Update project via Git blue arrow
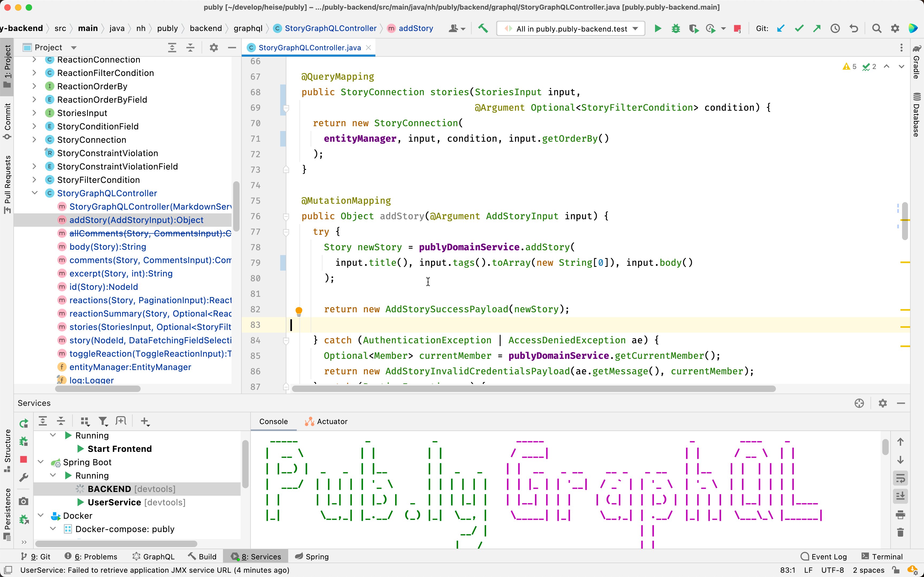 [781, 29]
